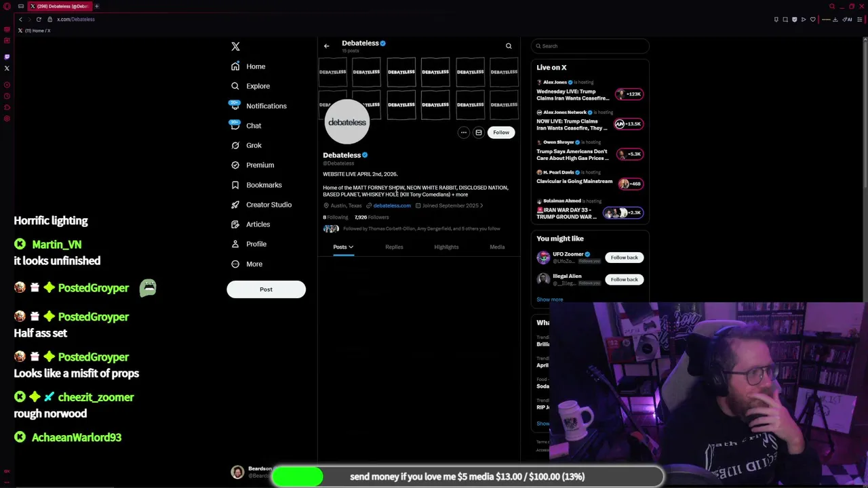Click the Premium badge icon
The width and height of the screenshot is (868, 488).
click(x=235, y=165)
